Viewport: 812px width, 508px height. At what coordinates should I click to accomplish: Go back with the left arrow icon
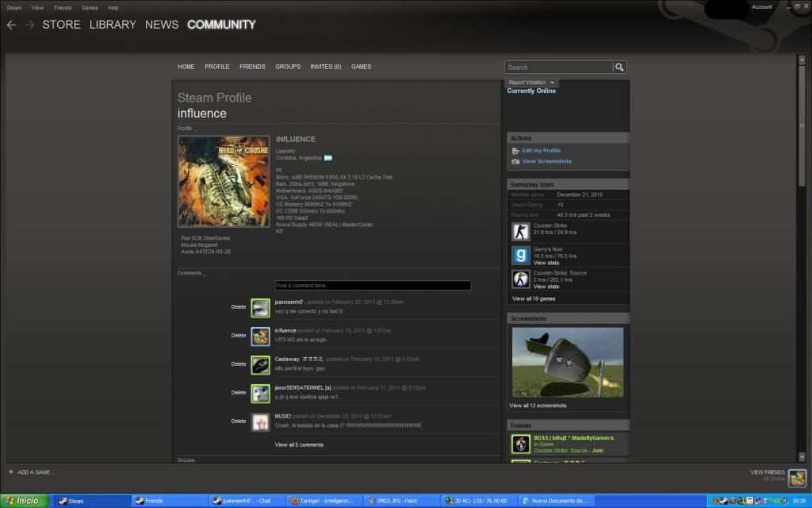[11, 25]
